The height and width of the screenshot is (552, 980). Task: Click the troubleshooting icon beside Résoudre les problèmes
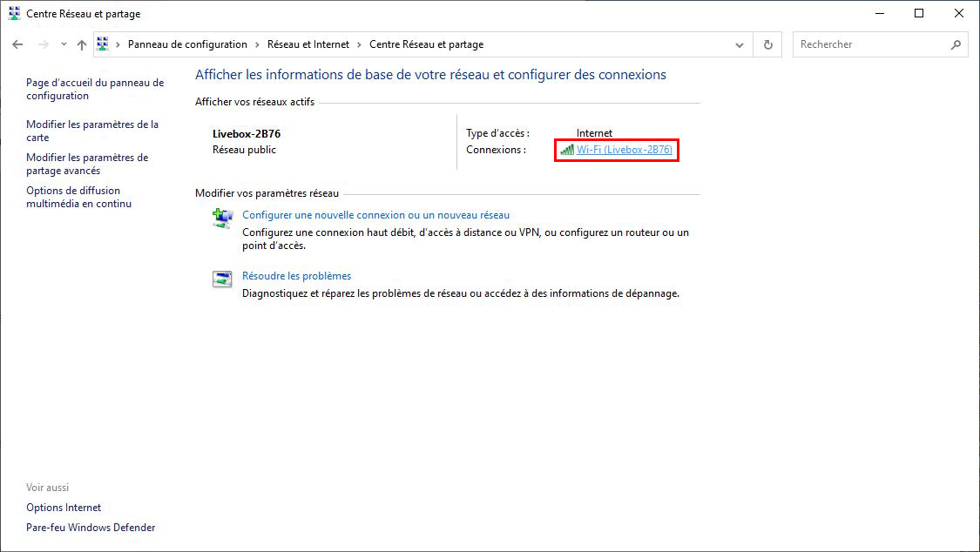point(222,279)
